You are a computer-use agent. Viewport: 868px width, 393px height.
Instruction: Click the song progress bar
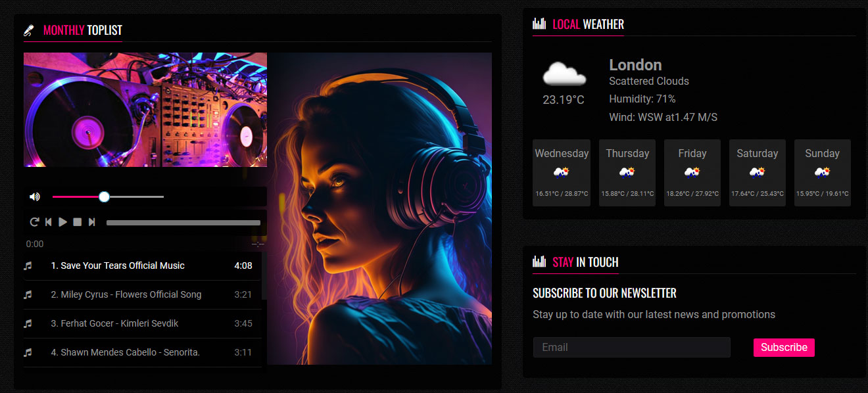pyautogui.click(x=183, y=223)
